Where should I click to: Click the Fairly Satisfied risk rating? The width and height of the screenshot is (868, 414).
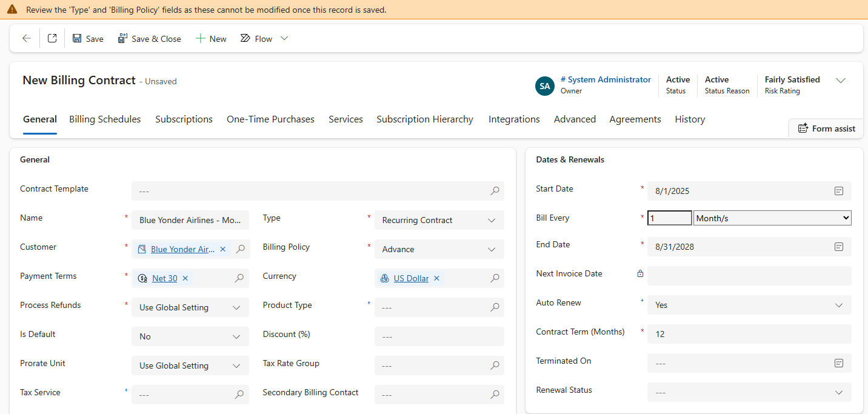(792, 79)
